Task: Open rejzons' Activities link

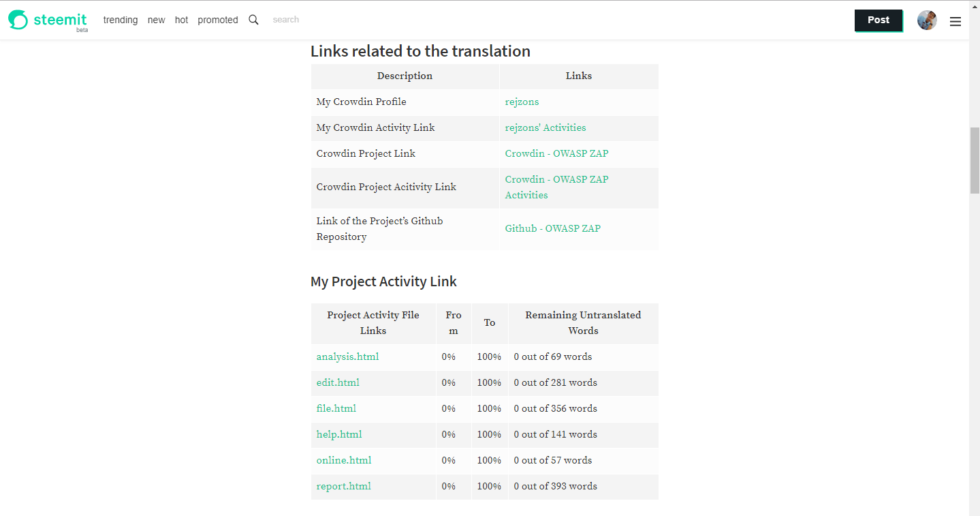Action: pos(546,127)
